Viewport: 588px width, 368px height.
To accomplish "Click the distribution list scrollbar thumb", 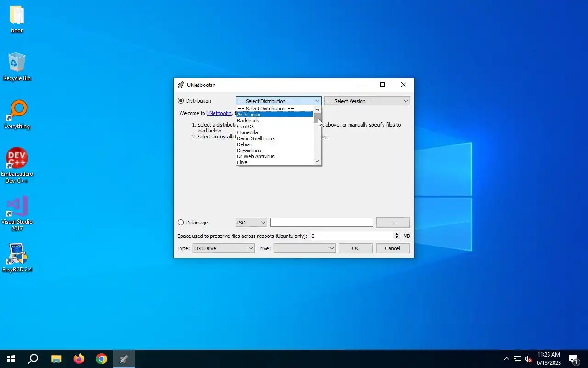I will (x=317, y=118).
